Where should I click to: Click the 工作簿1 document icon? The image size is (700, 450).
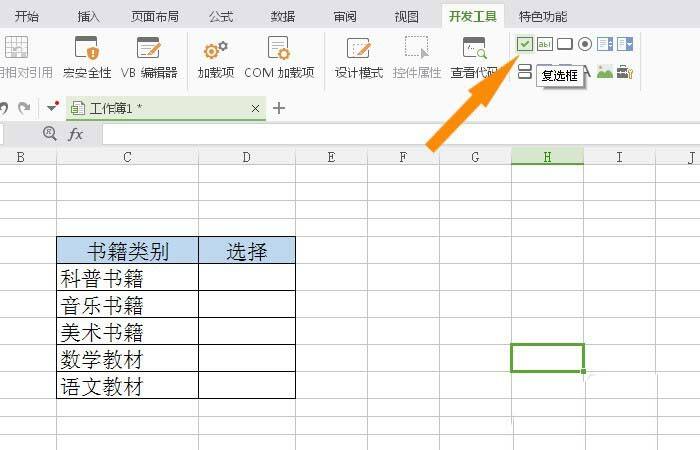click(78, 108)
